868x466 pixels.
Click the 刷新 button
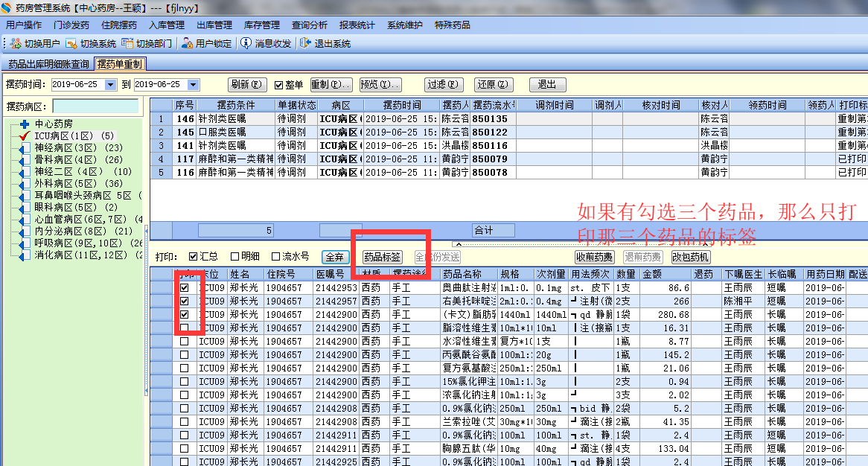point(246,85)
